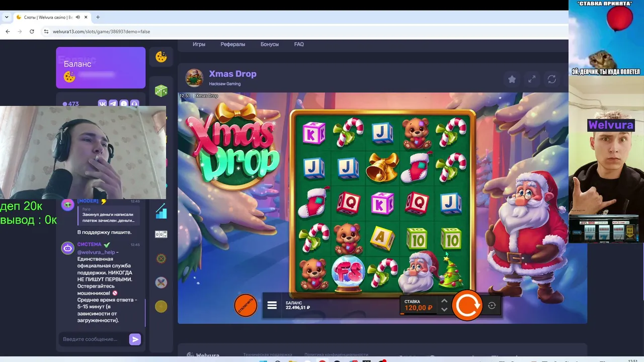Screen dimensions: 644x362
Task: Click the Xmas Drop game title
Action: 232,74
